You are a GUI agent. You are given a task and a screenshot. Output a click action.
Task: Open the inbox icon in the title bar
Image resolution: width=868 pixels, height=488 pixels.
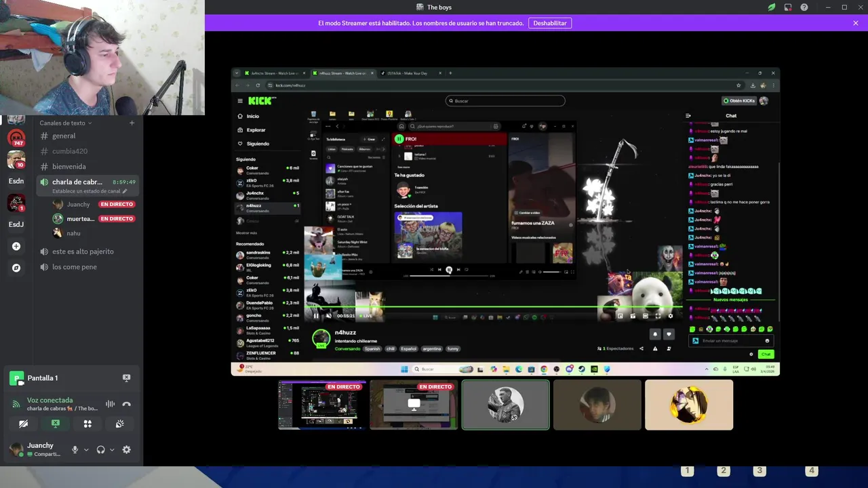tap(788, 7)
